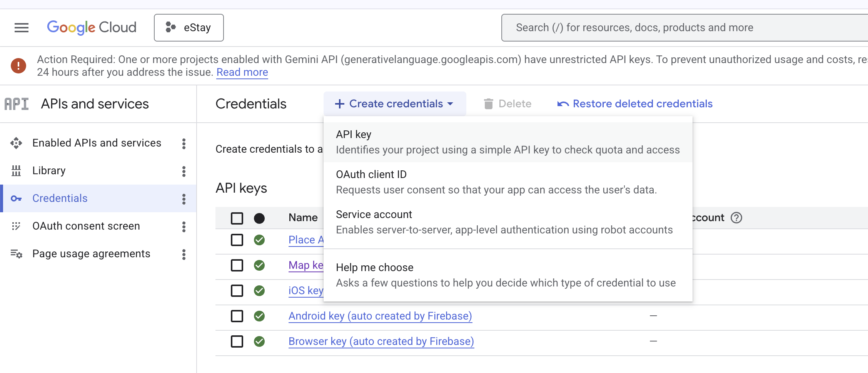Check the Place API key row checkbox
Screen dimensions: 868x373
(237, 240)
